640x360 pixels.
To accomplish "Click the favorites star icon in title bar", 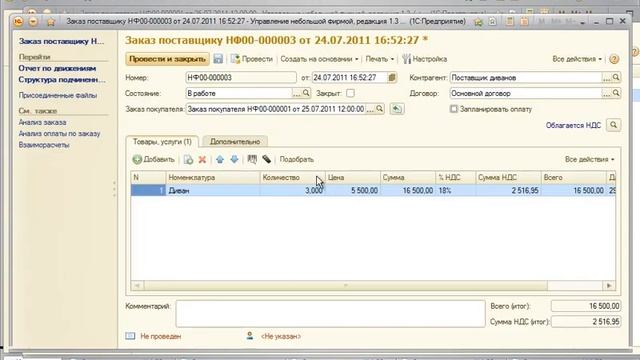I will [x=51, y=22].
